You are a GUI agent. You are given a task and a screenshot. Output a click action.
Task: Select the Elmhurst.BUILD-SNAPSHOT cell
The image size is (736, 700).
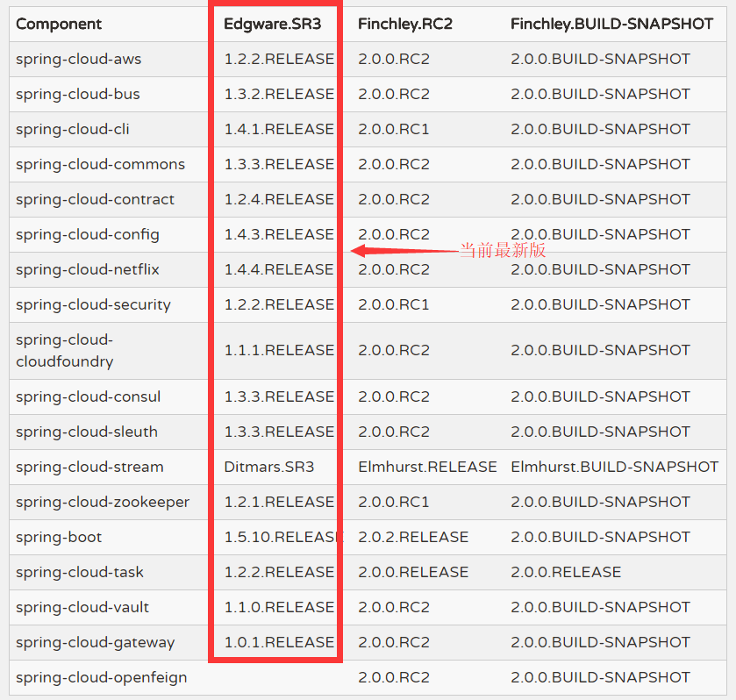[614, 468]
